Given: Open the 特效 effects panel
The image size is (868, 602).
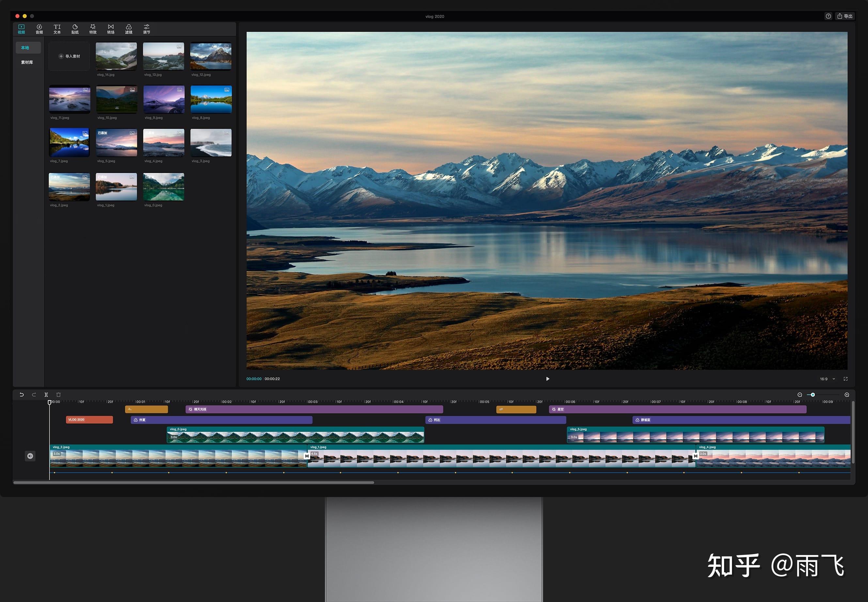Looking at the screenshot, I should pyautogui.click(x=93, y=29).
